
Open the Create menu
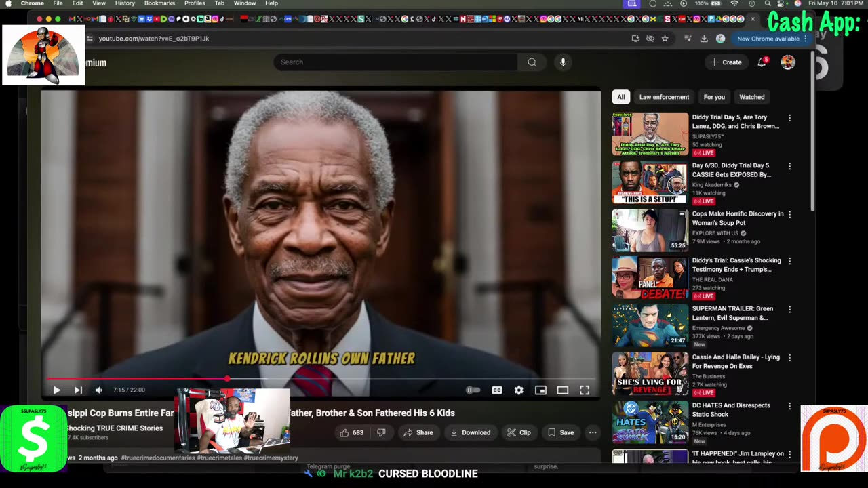[726, 62]
